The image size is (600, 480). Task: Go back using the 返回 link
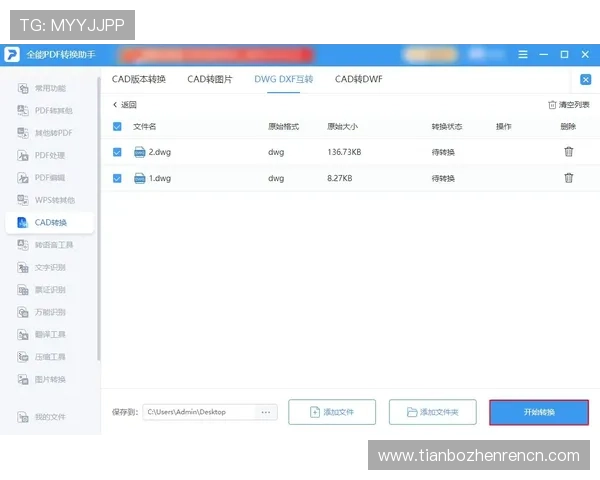[125, 104]
